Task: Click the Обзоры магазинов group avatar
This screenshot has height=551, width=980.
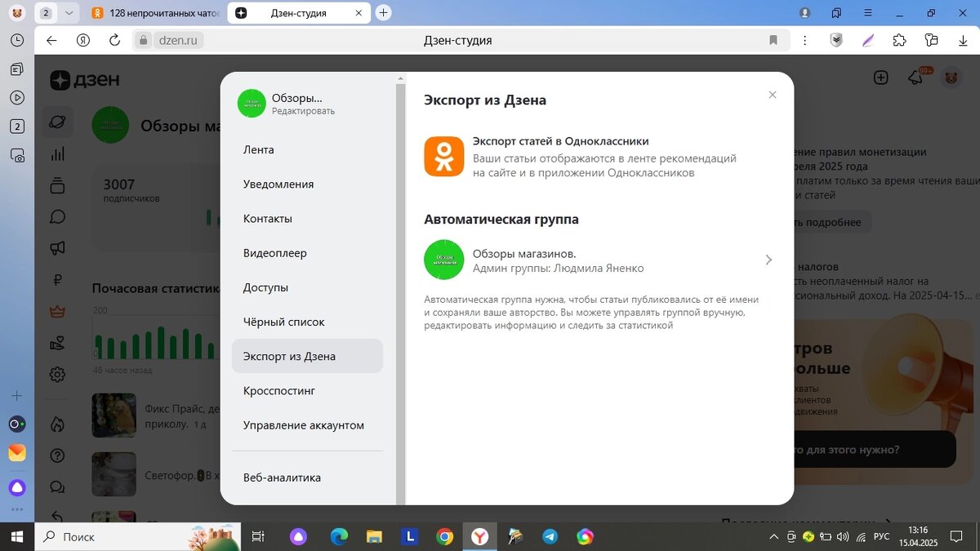Action: pos(443,260)
